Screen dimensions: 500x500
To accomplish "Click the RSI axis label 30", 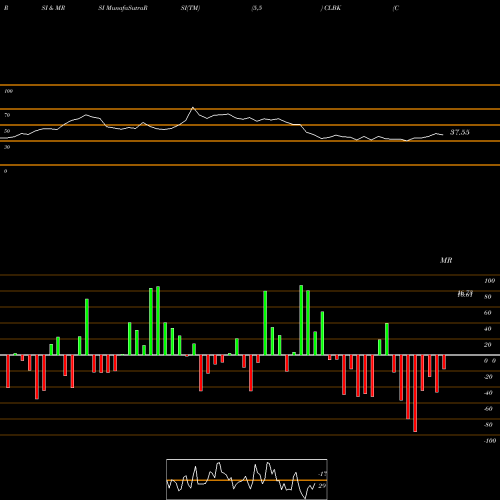I will pyautogui.click(x=7, y=147).
